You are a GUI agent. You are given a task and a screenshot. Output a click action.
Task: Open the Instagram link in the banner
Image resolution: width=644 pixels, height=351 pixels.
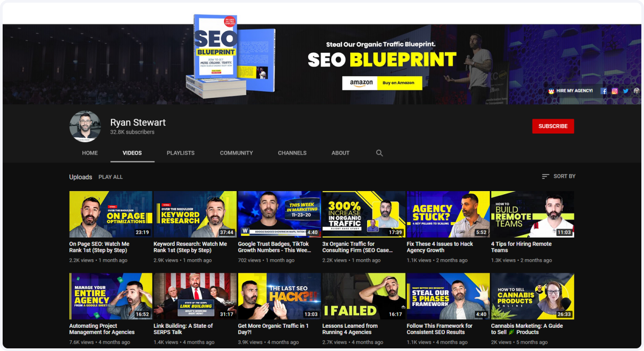(x=614, y=91)
